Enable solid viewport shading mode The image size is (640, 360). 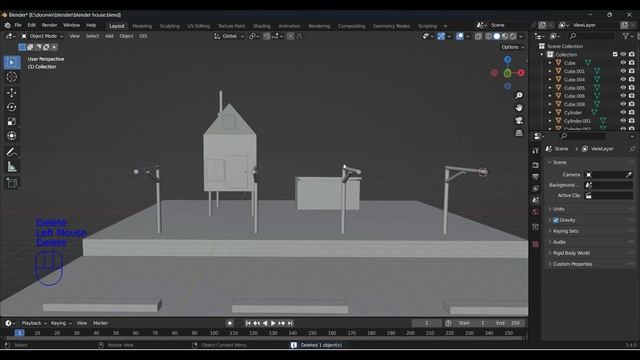coord(497,36)
